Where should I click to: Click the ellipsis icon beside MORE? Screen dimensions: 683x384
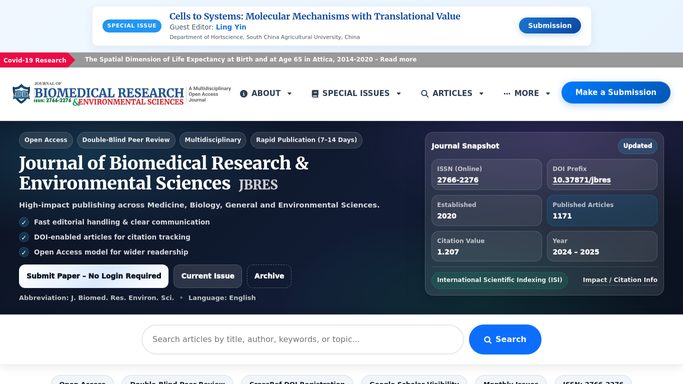[507, 94]
